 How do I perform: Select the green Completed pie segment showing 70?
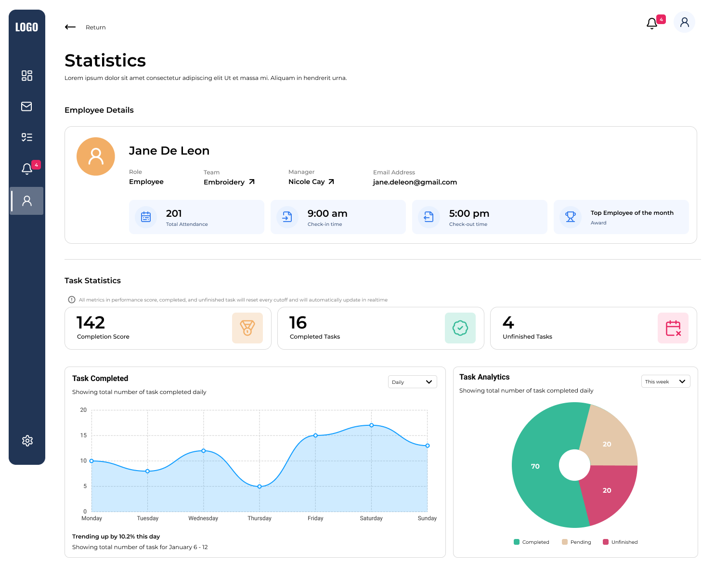point(535,466)
